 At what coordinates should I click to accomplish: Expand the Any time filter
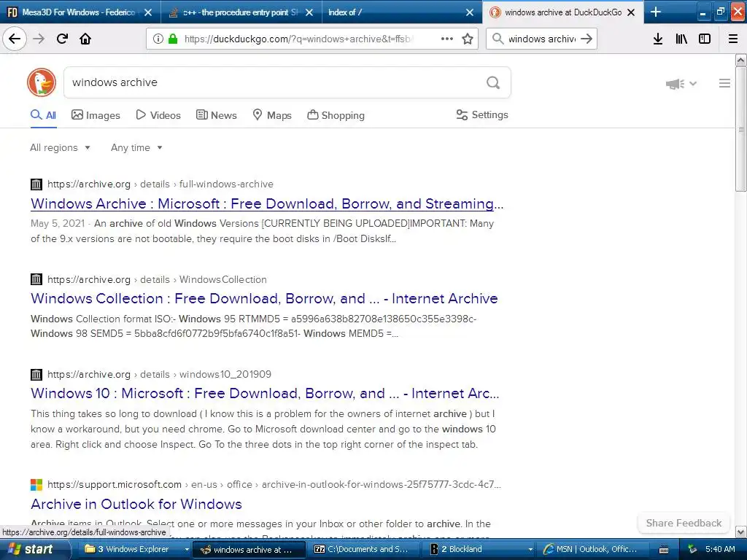click(136, 147)
